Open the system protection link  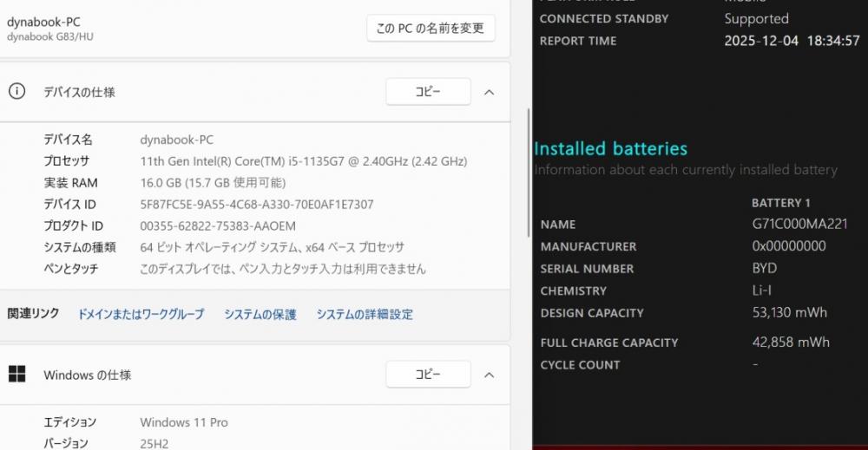pyautogui.click(x=260, y=315)
